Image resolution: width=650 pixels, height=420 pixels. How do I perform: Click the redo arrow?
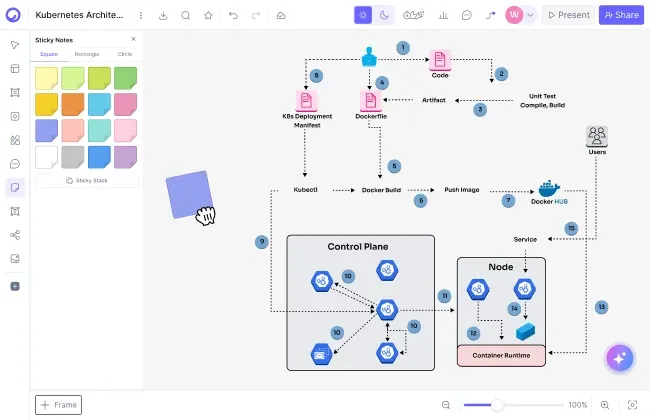[x=256, y=15]
